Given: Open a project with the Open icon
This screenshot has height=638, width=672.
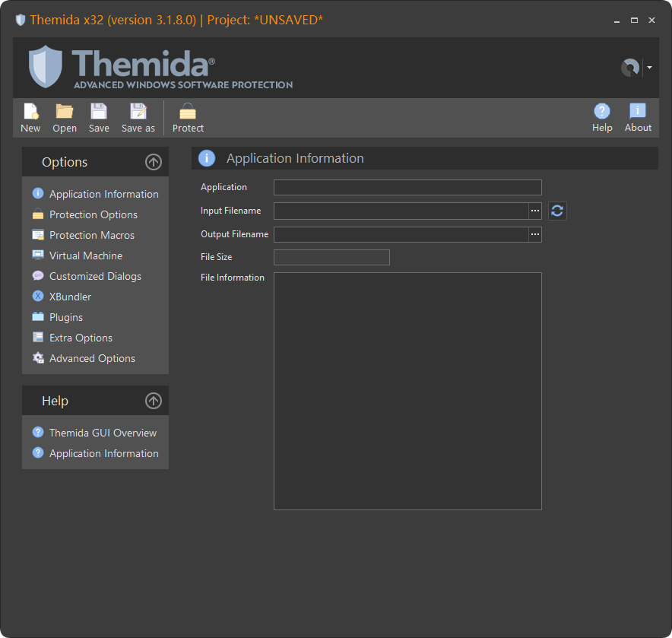Looking at the screenshot, I should point(65,113).
